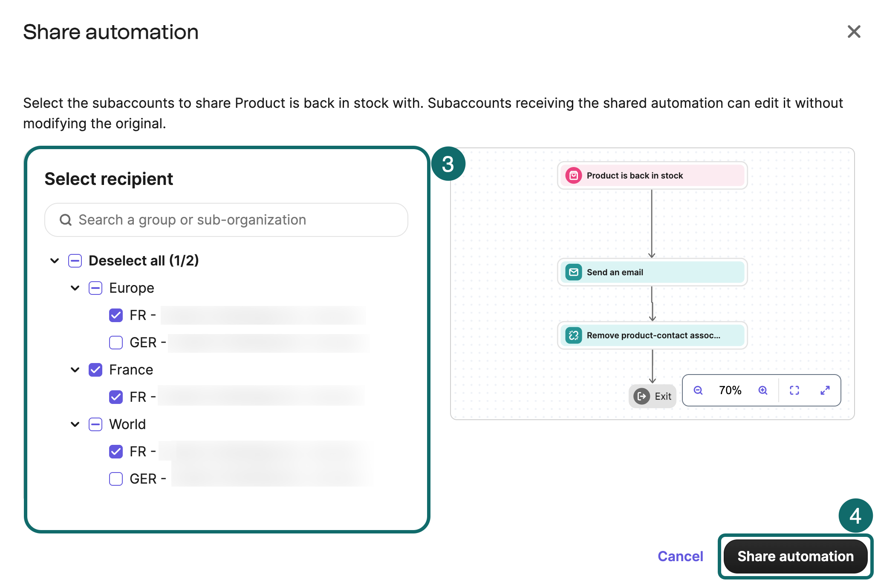Select the Send an email node
Image resolution: width=878 pixels, height=588 pixels.
pyautogui.click(x=652, y=272)
